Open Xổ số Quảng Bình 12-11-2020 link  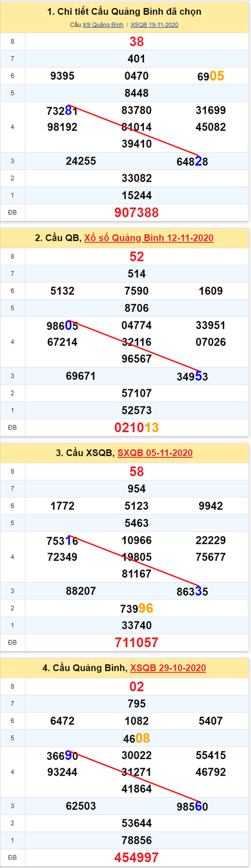149,238
